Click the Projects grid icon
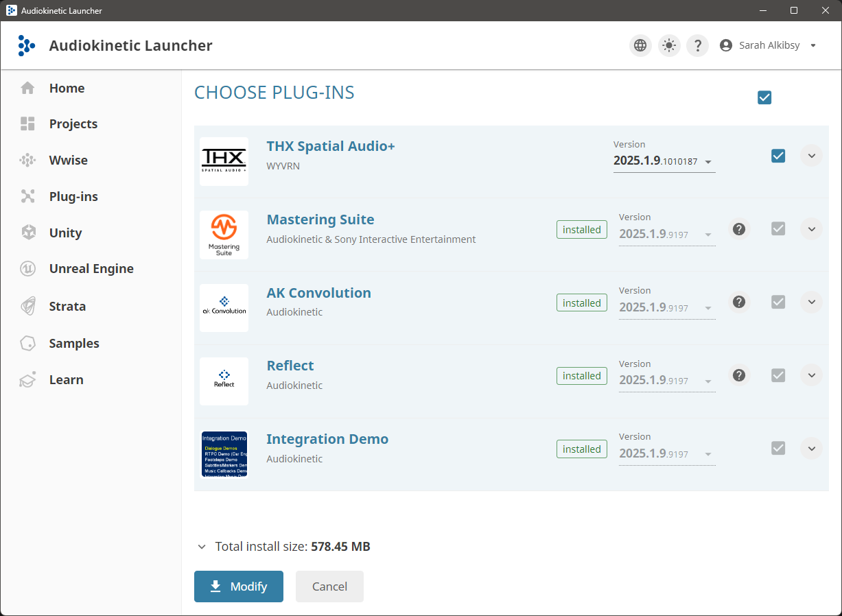This screenshot has width=842, height=616. pos(27,123)
